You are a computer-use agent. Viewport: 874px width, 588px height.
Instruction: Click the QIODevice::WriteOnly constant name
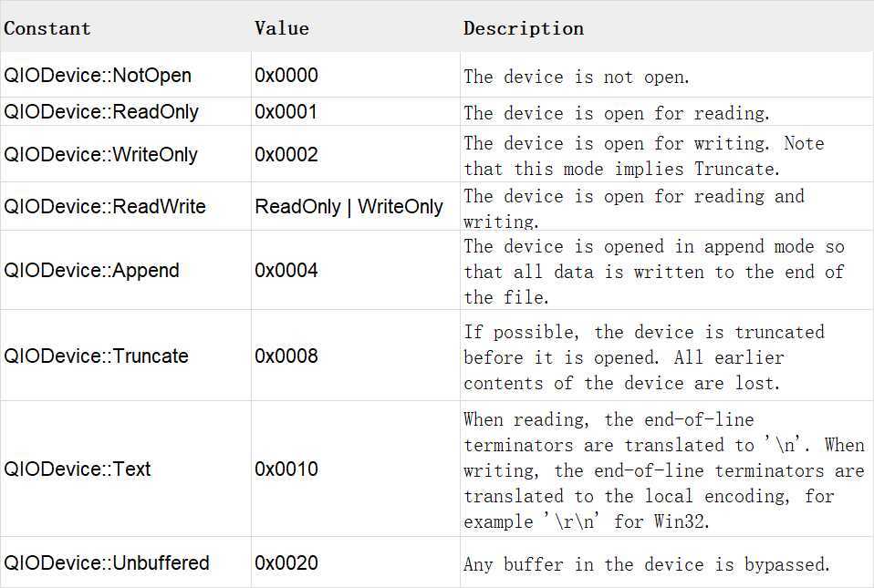[x=100, y=154]
